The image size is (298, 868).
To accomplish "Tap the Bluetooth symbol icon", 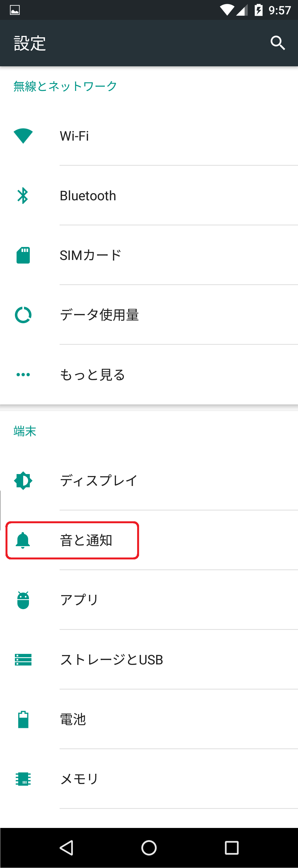I will (23, 195).
